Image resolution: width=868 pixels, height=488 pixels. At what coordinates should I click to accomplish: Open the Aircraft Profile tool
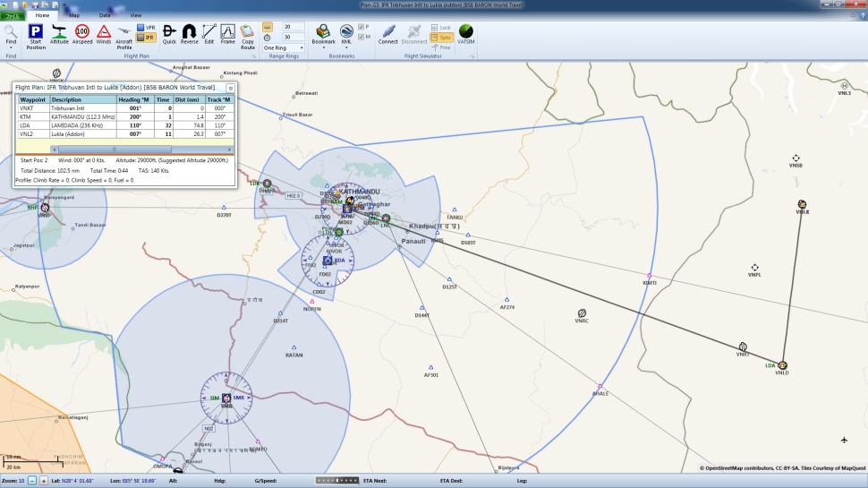pyautogui.click(x=124, y=36)
